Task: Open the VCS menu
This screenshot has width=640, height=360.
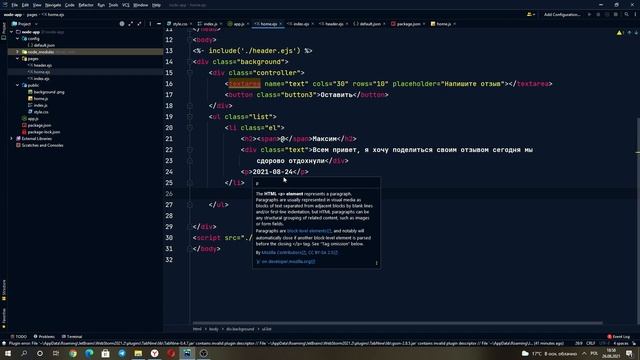Action: 126,5
